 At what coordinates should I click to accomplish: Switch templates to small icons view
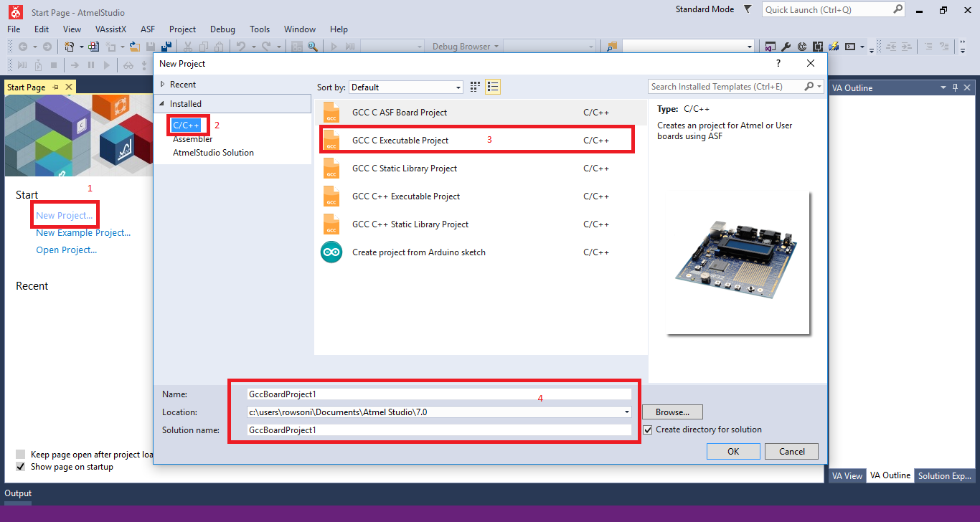[x=474, y=86]
